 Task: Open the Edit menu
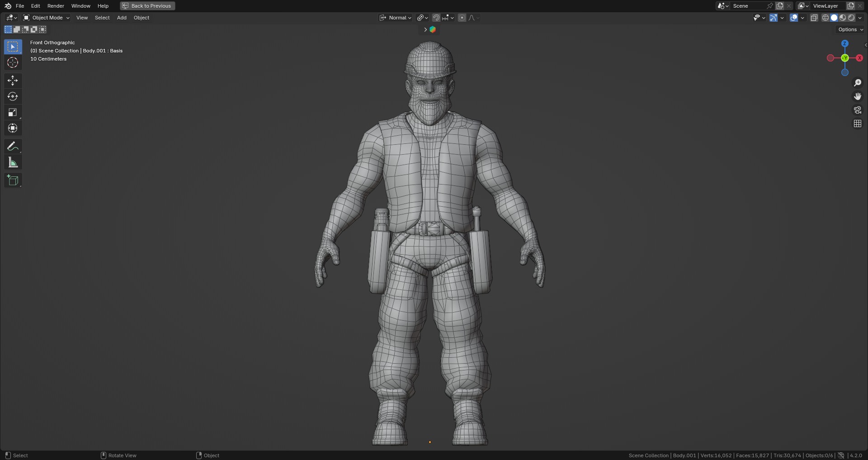click(36, 6)
